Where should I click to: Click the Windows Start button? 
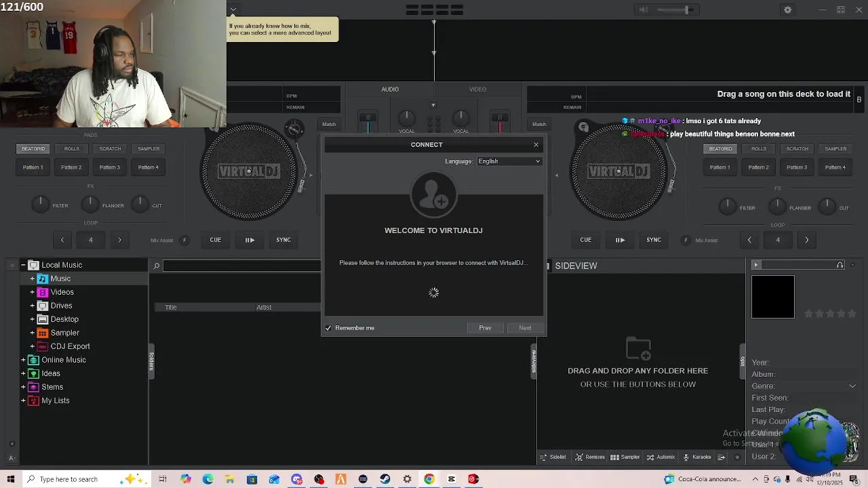pyautogui.click(x=10, y=479)
